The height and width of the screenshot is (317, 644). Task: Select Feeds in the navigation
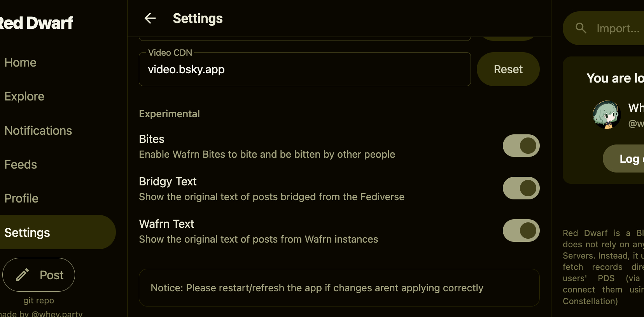(21, 165)
